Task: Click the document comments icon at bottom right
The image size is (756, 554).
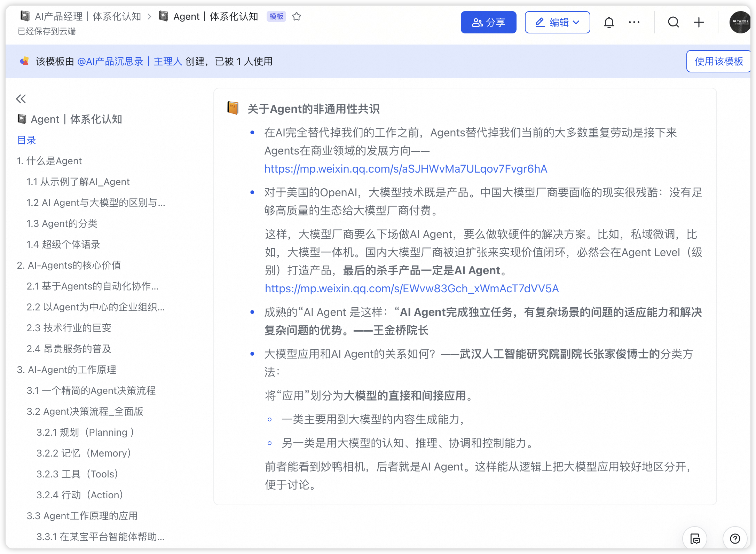Action: coord(695,539)
